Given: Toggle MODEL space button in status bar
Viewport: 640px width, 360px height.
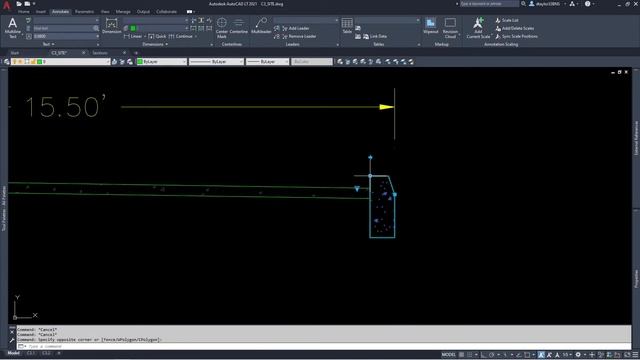Looking at the screenshot, I should coord(448,355).
